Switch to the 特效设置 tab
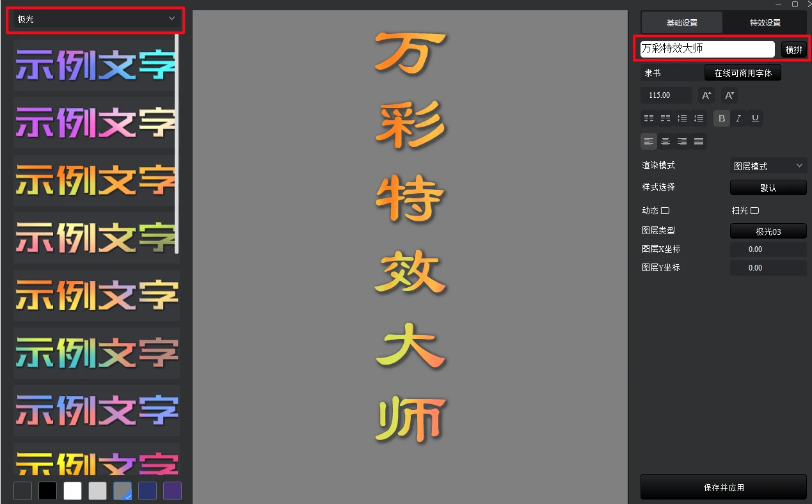Viewport: 812px width, 504px height. [x=765, y=22]
